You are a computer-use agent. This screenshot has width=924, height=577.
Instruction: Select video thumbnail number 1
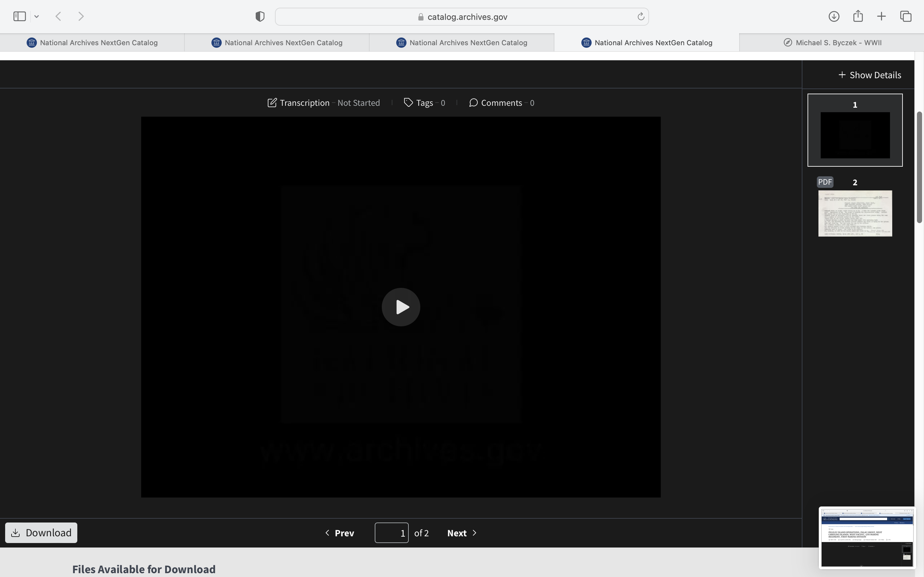(855, 135)
